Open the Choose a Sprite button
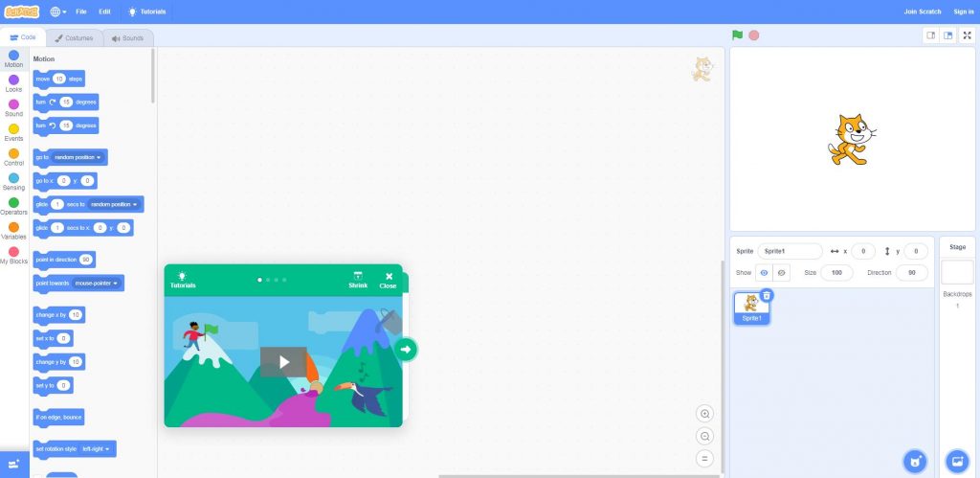The height and width of the screenshot is (478, 980). tap(915, 462)
